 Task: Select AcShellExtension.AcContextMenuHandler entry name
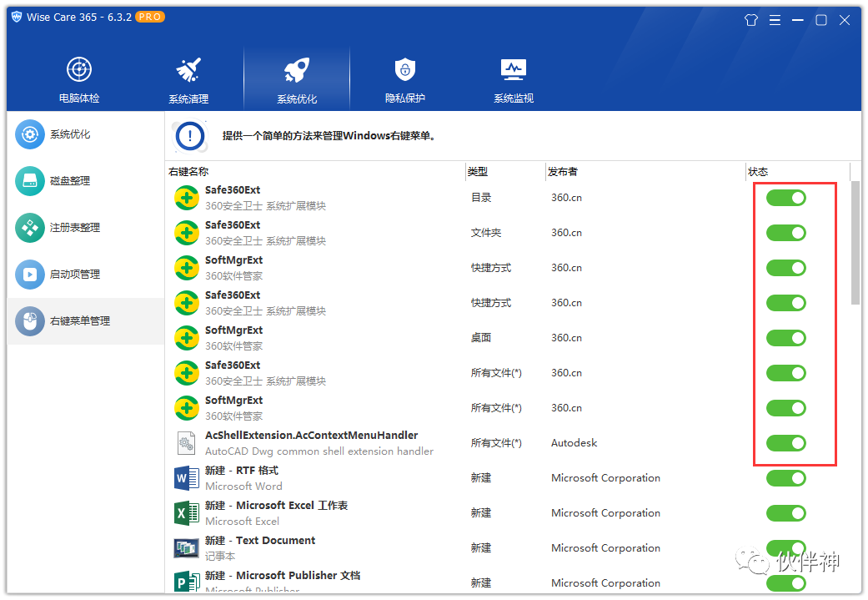click(x=311, y=436)
